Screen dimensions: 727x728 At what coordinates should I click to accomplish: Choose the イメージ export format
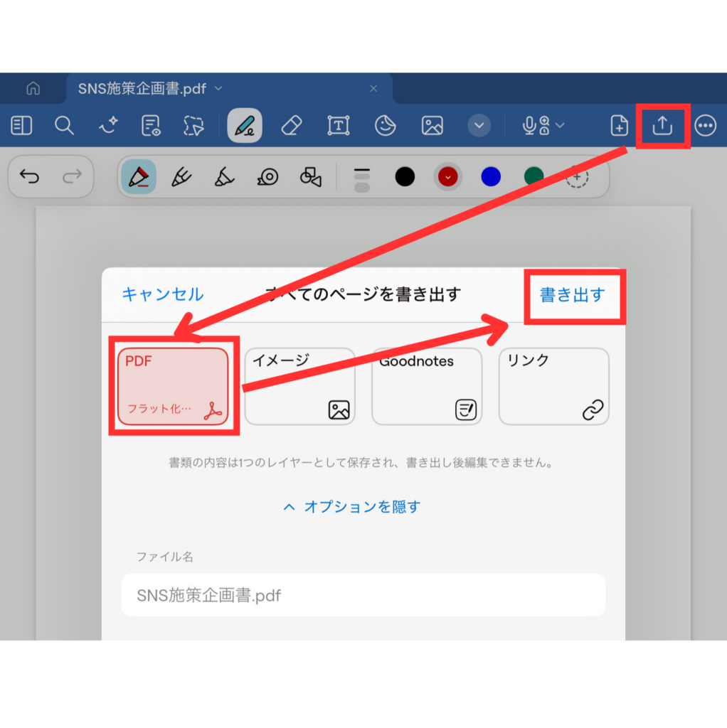[299, 386]
